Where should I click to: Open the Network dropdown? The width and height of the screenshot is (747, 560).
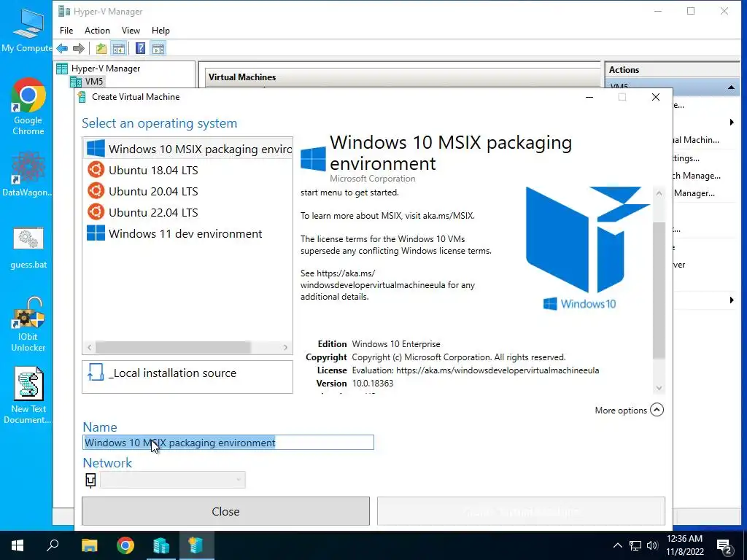point(172,480)
